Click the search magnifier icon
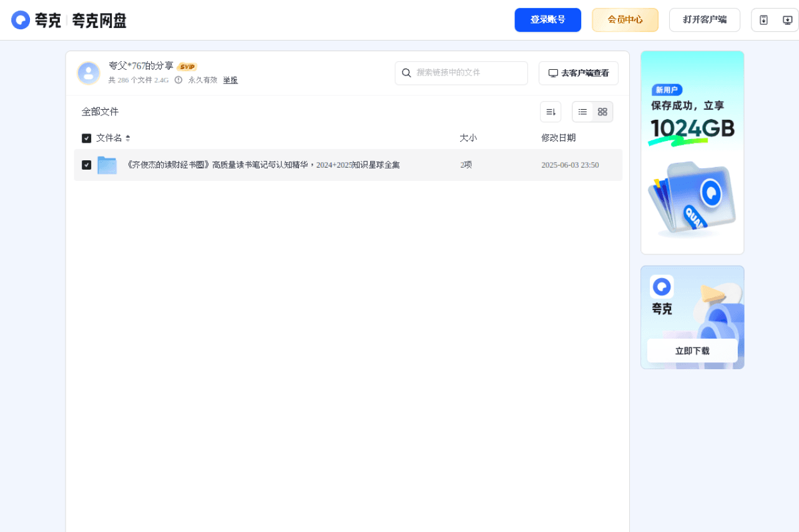The image size is (799, 532). coord(406,73)
